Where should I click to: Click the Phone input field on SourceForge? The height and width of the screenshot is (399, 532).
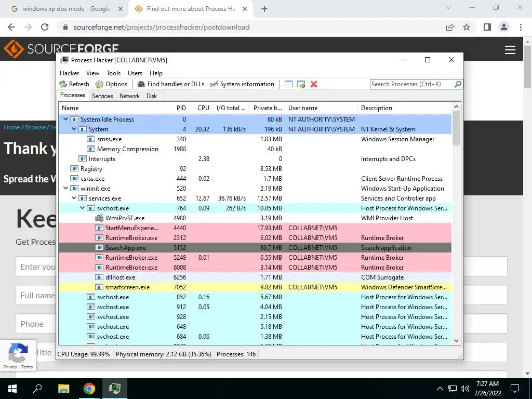(x=36, y=324)
